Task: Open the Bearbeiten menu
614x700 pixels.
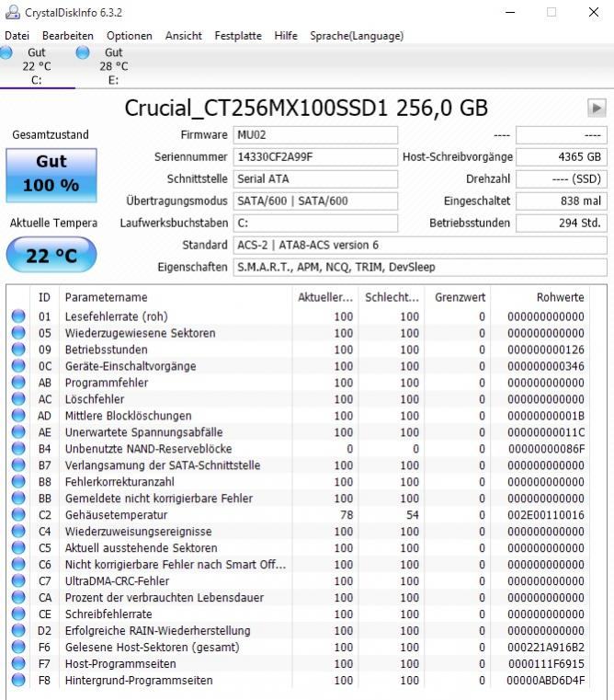Action: pyautogui.click(x=68, y=36)
